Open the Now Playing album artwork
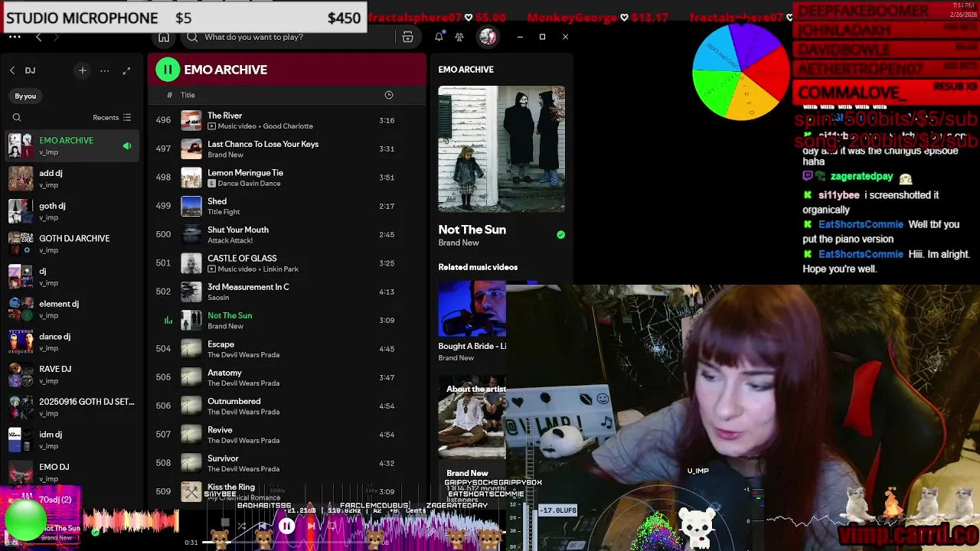This screenshot has height=551, width=980. (x=501, y=148)
